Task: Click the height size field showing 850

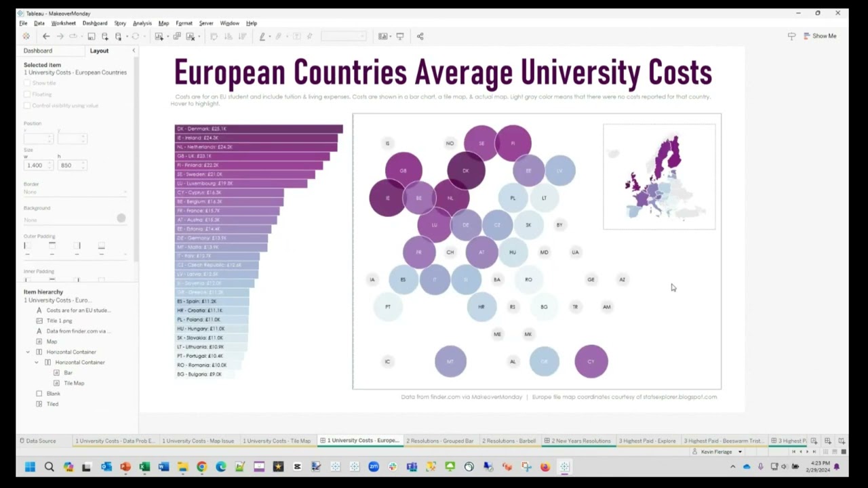Action: (72, 165)
